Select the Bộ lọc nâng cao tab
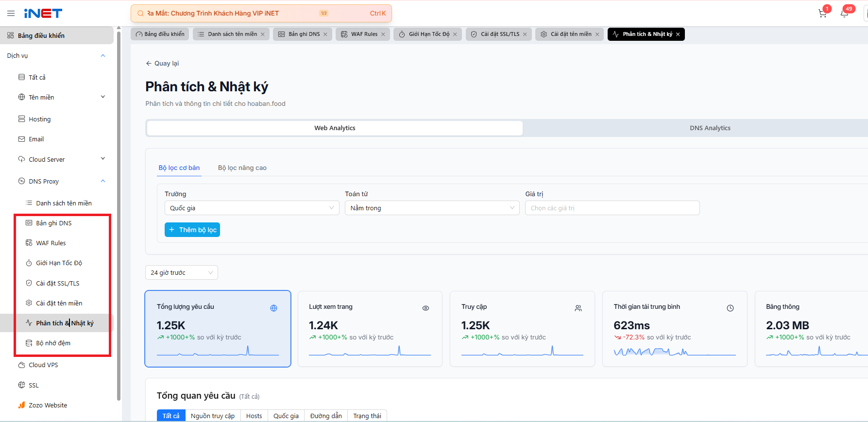 coord(242,168)
